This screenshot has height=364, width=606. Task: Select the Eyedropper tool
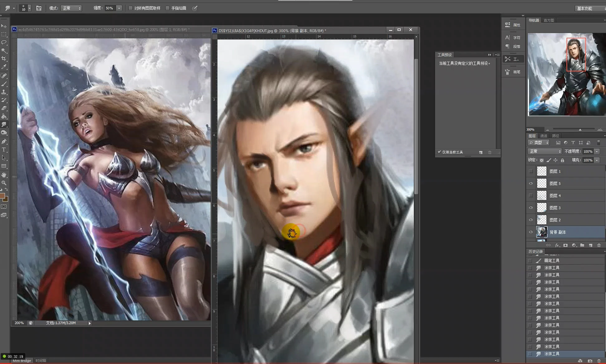point(4,67)
